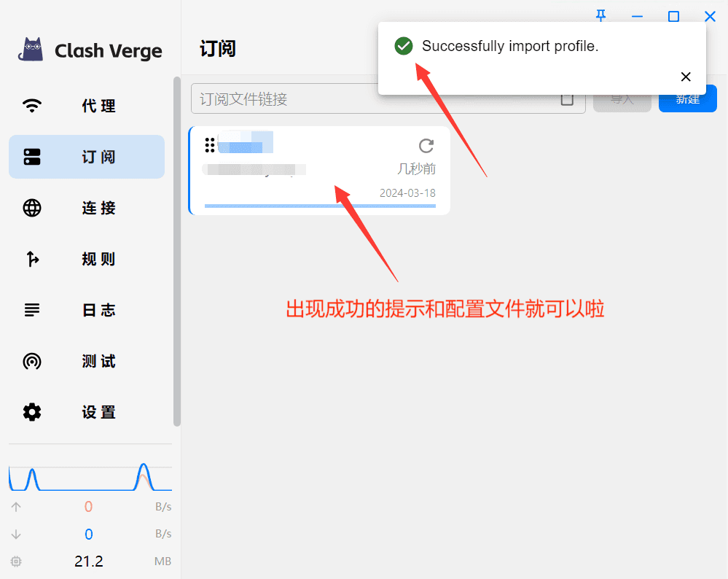The height and width of the screenshot is (579, 728).
Task: Click the blue 新建 button
Action: point(688,98)
